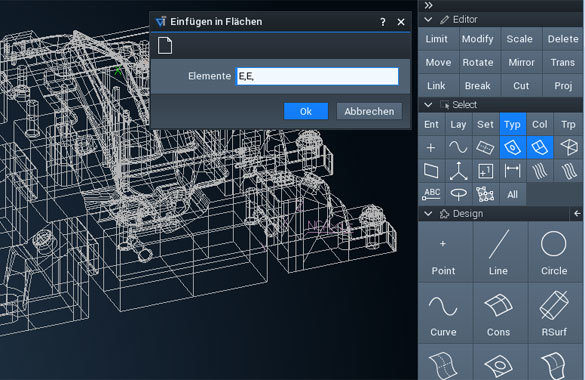The image size is (585, 380).
Task: Toggle the ellipse lasso filter icon
Action: [x=458, y=194]
